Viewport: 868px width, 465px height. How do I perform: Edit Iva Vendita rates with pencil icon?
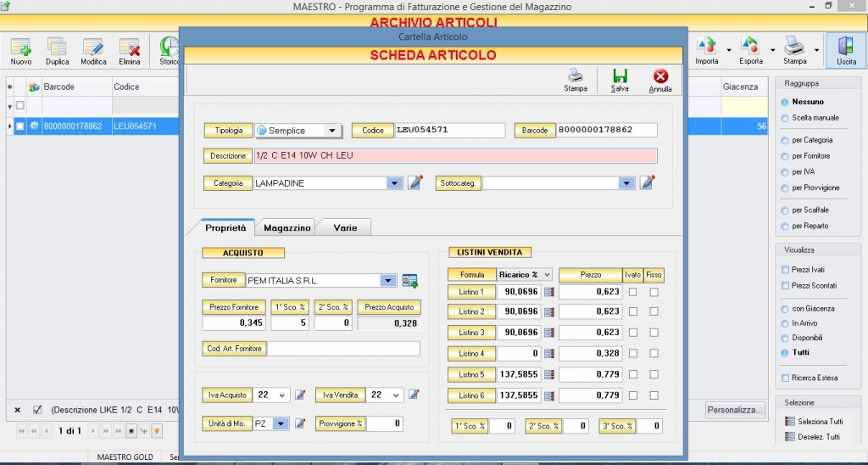click(x=414, y=395)
